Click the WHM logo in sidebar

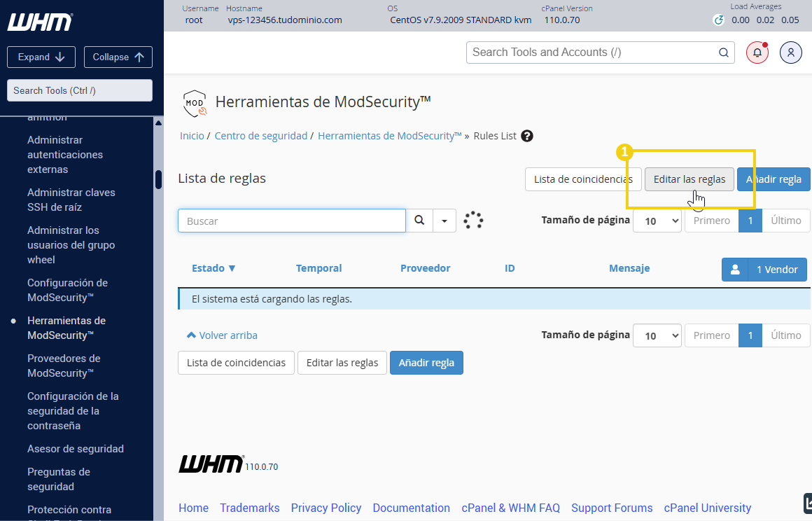40,22
